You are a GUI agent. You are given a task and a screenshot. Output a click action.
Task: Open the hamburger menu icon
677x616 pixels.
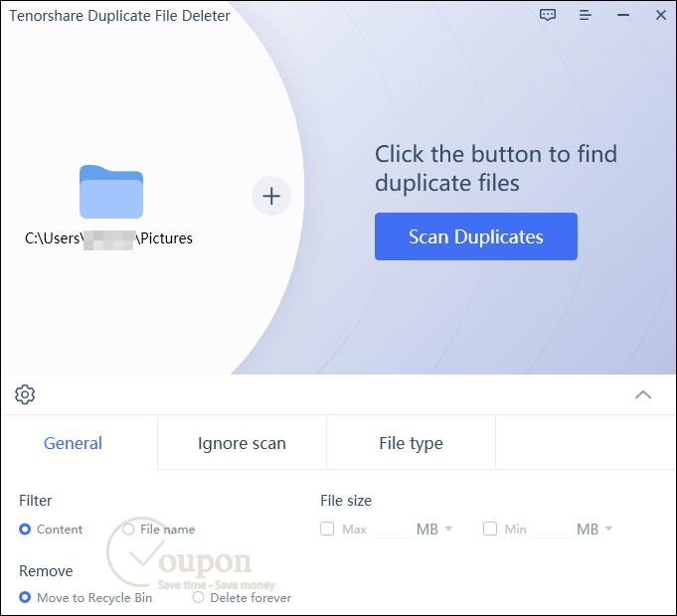pyautogui.click(x=585, y=15)
